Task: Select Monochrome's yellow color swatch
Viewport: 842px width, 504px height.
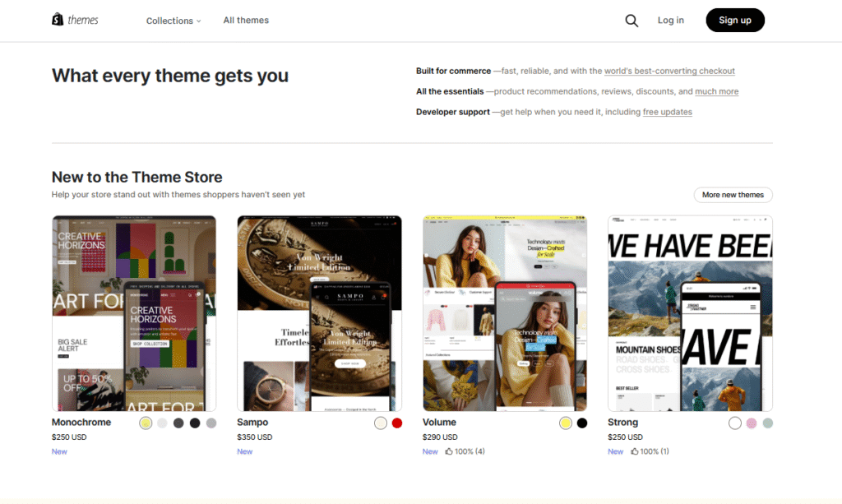Action: click(146, 423)
